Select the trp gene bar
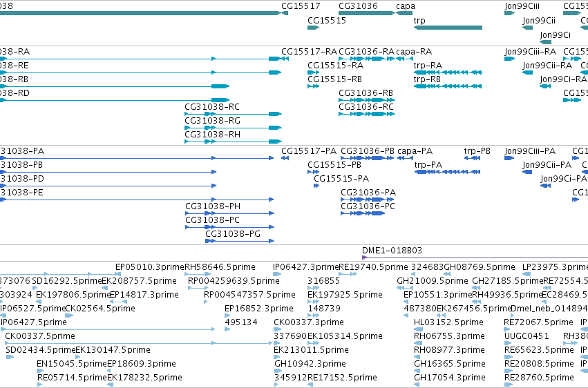 point(448,28)
